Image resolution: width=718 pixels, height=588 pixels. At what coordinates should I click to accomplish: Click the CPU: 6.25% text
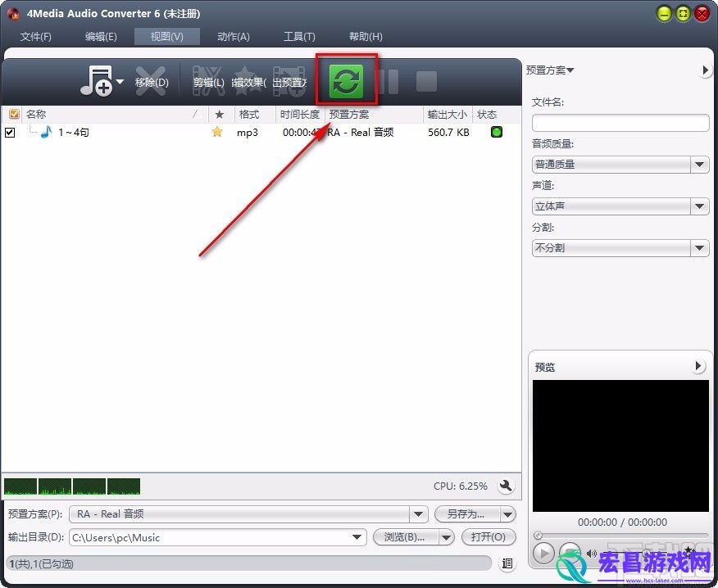tap(460, 486)
